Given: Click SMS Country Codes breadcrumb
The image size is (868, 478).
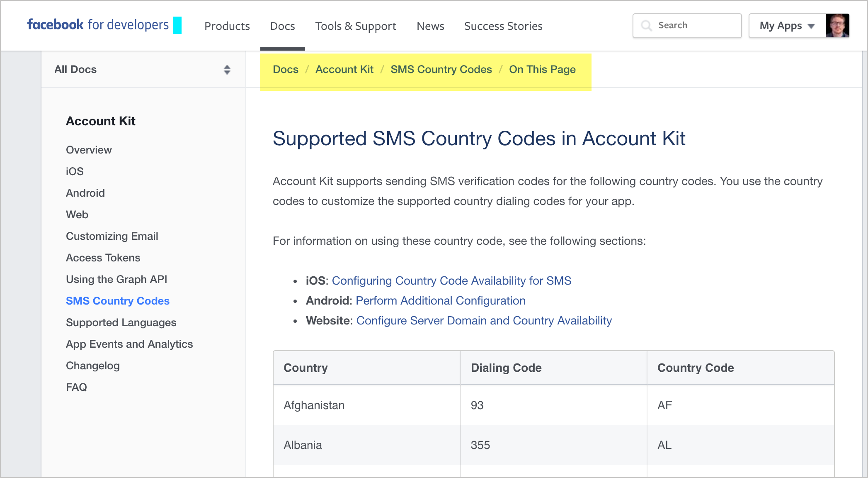Looking at the screenshot, I should coord(441,69).
